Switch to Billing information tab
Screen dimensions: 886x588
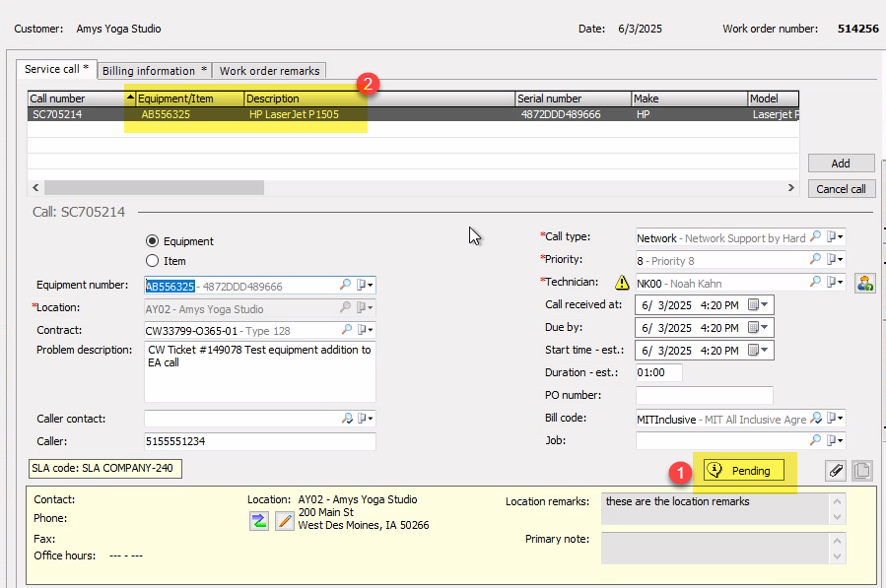pos(155,71)
